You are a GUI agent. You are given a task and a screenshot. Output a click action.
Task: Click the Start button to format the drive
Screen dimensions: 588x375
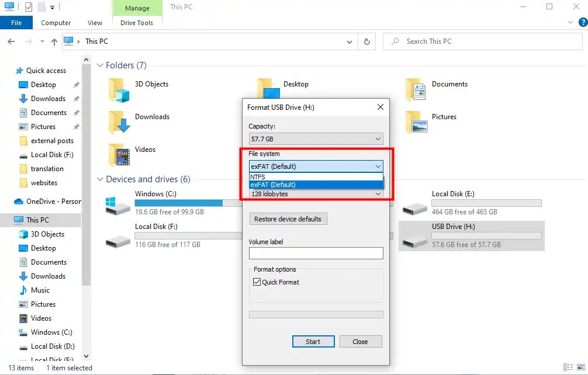(313, 341)
